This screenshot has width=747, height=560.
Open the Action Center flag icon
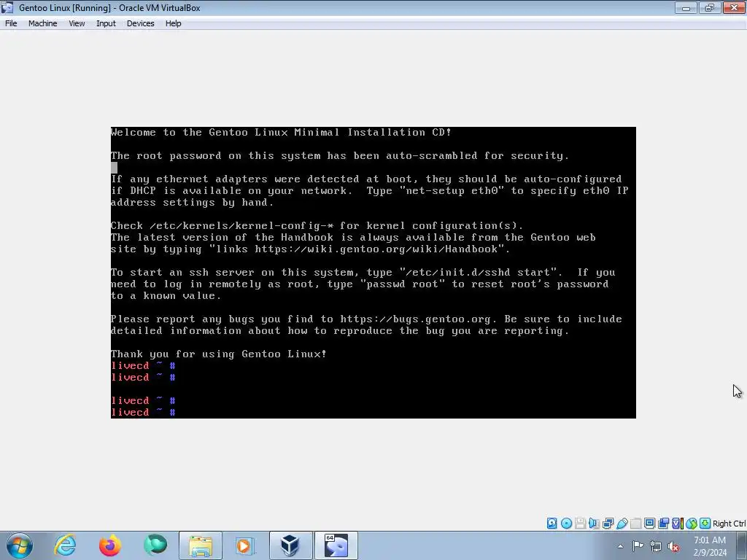pyautogui.click(x=638, y=546)
